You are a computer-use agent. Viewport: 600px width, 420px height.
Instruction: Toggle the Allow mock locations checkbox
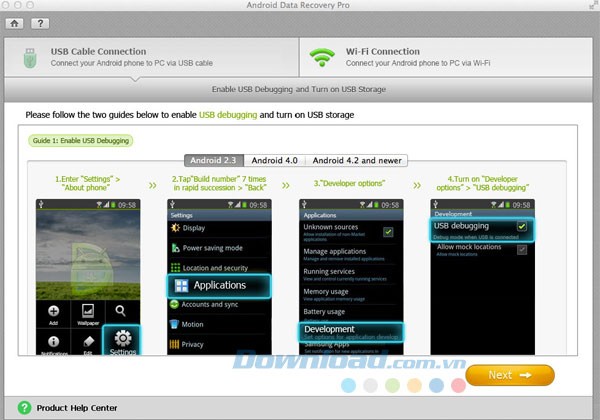pos(521,249)
